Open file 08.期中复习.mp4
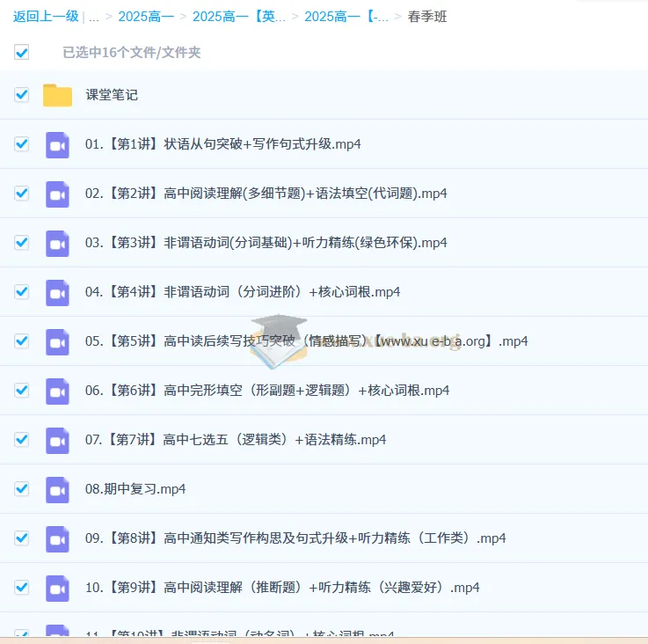The image size is (648, 644). click(135, 489)
